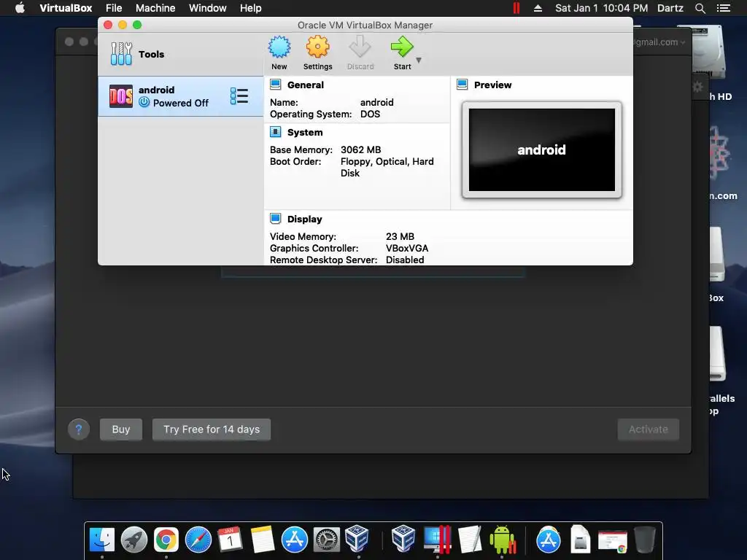Open the Start button dropdown arrow

click(419, 61)
